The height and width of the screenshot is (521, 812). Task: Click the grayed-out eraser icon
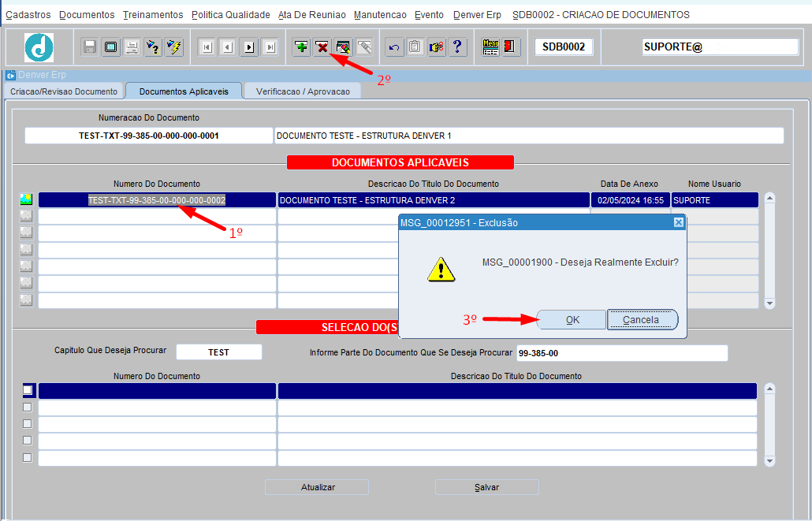coord(364,47)
